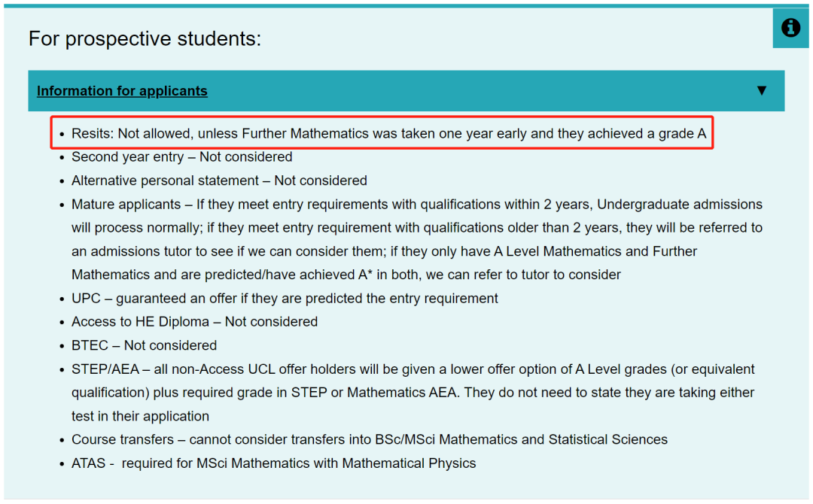Open the "Information for applicants" link

[122, 91]
